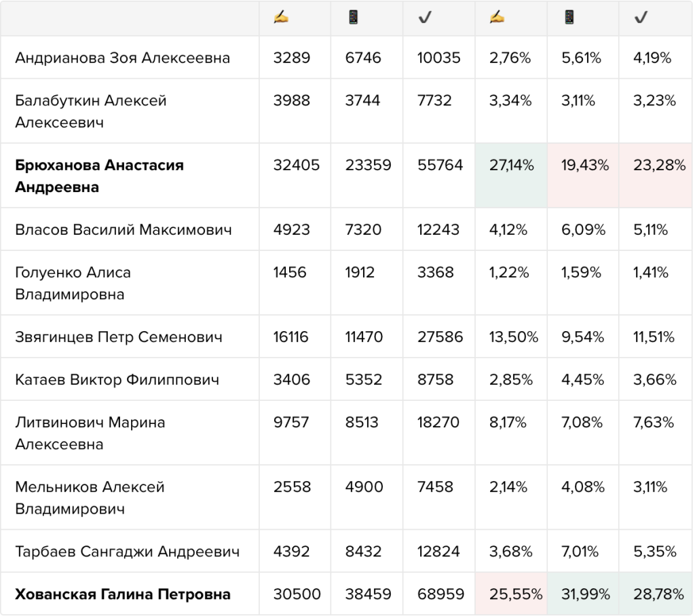
Task: Select the Власов Василий Максимович name cell
Action: [130, 229]
